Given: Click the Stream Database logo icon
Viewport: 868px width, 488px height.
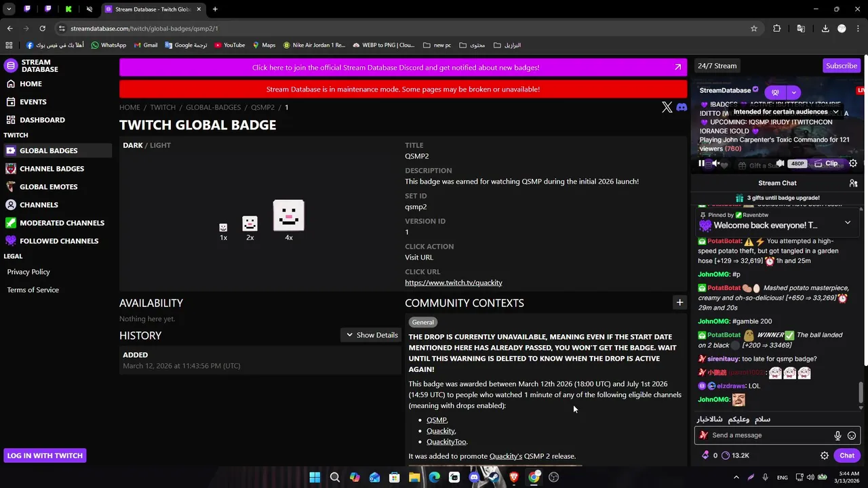Looking at the screenshot, I should coord(10,66).
